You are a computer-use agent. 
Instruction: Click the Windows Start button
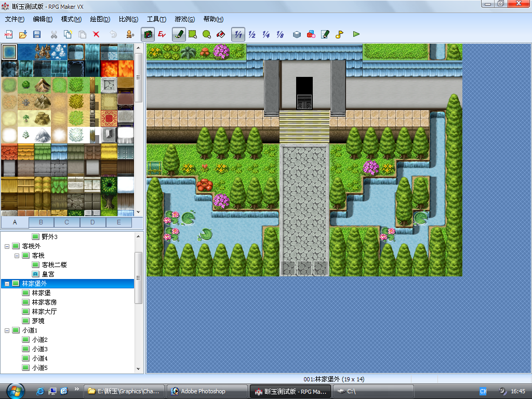pos(15,391)
